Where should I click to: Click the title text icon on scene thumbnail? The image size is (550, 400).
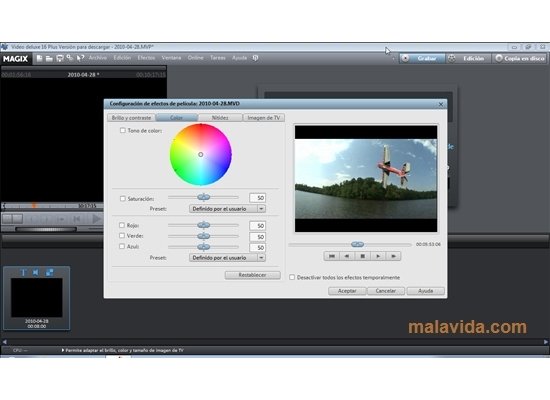(x=24, y=272)
